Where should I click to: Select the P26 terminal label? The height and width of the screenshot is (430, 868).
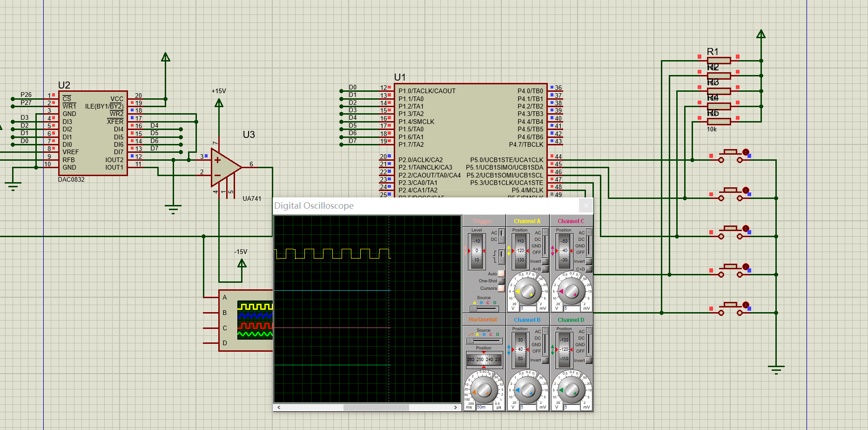(26, 95)
